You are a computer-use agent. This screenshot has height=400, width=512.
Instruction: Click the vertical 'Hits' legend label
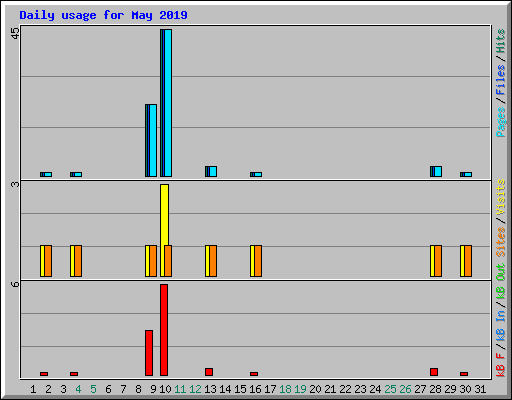pos(501,41)
